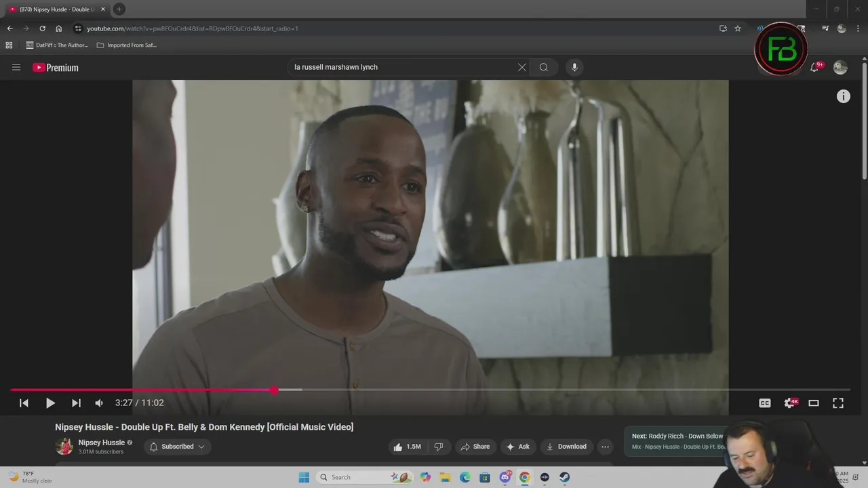
Task: Reload the YouTube page
Action: pyautogui.click(x=42, y=28)
